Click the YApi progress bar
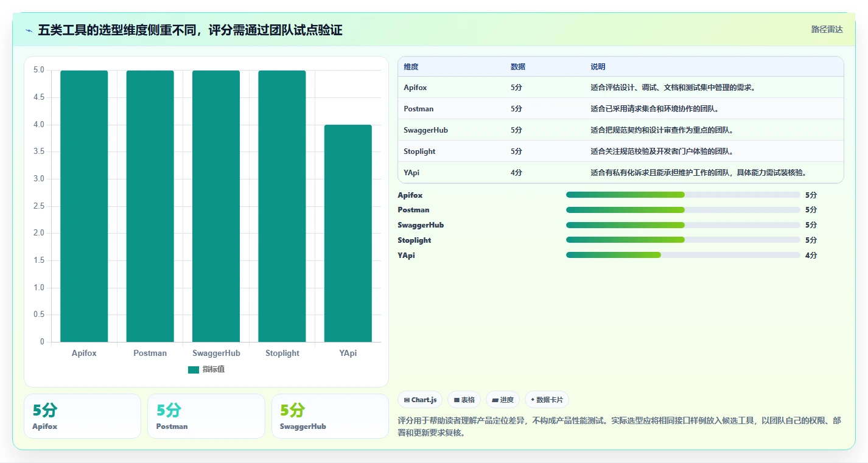The width and height of the screenshot is (868, 463). 683,255
